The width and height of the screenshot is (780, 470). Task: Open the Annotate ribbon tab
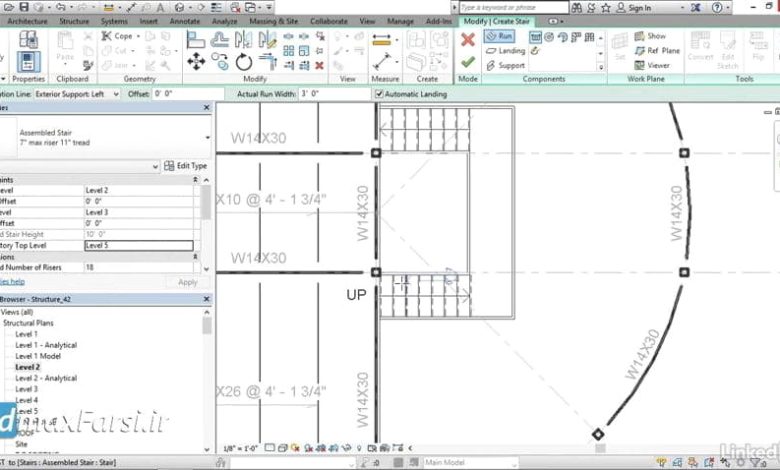point(182,20)
